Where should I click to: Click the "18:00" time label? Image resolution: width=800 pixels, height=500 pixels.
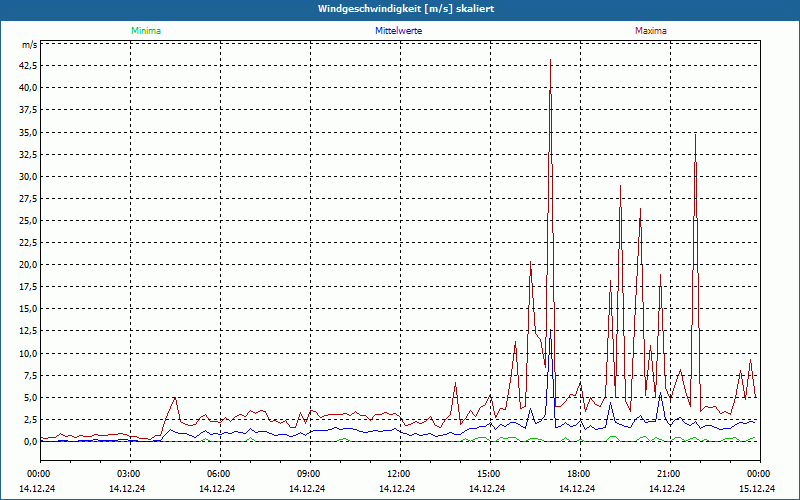click(x=578, y=474)
